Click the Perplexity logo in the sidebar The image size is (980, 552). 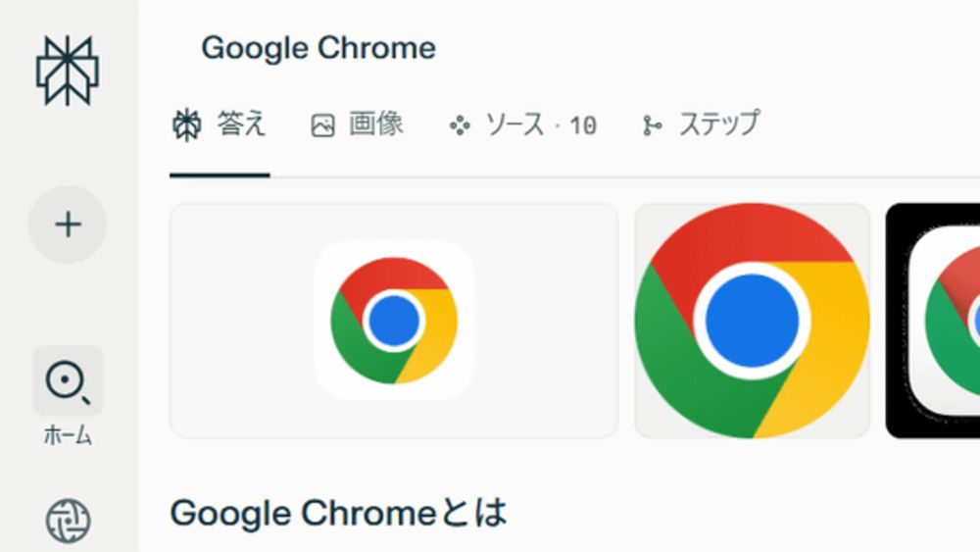[x=68, y=71]
